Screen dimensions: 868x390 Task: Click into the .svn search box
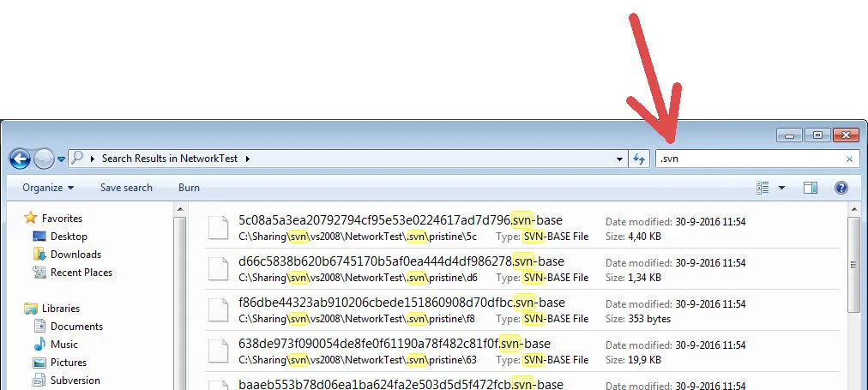click(750, 159)
